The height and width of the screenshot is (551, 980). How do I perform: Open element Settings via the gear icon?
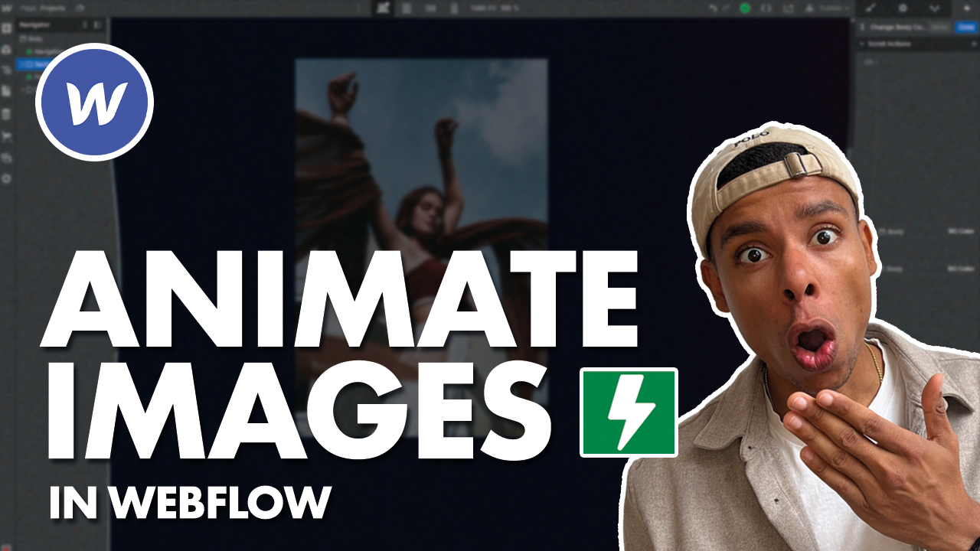(x=903, y=8)
